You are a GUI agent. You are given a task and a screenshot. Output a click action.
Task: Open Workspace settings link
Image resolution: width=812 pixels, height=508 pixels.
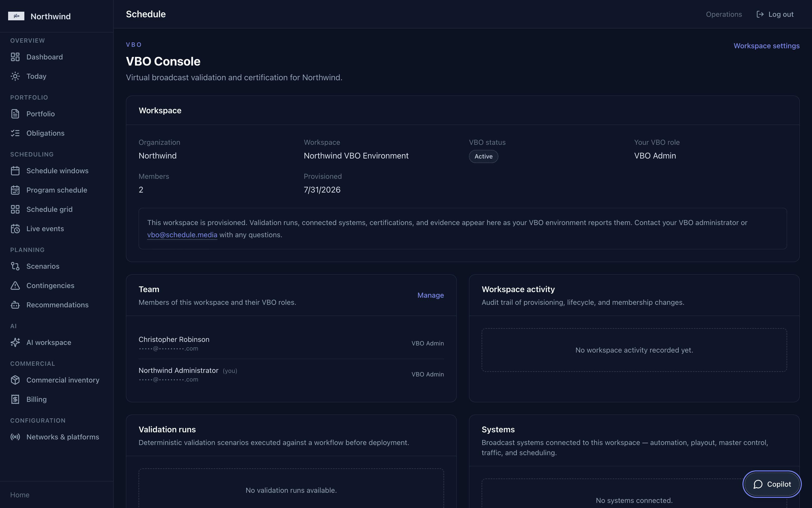click(x=766, y=46)
